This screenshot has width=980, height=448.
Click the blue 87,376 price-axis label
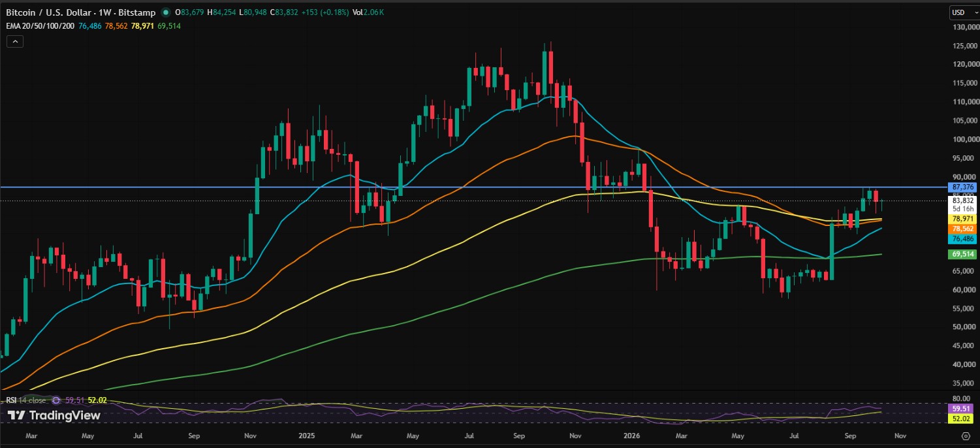pos(963,187)
